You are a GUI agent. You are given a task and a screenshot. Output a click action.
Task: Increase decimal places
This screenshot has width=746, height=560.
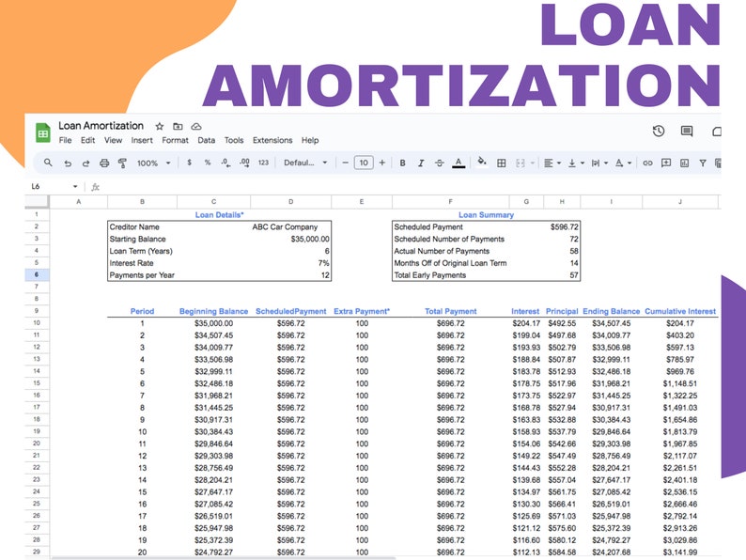click(244, 163)
